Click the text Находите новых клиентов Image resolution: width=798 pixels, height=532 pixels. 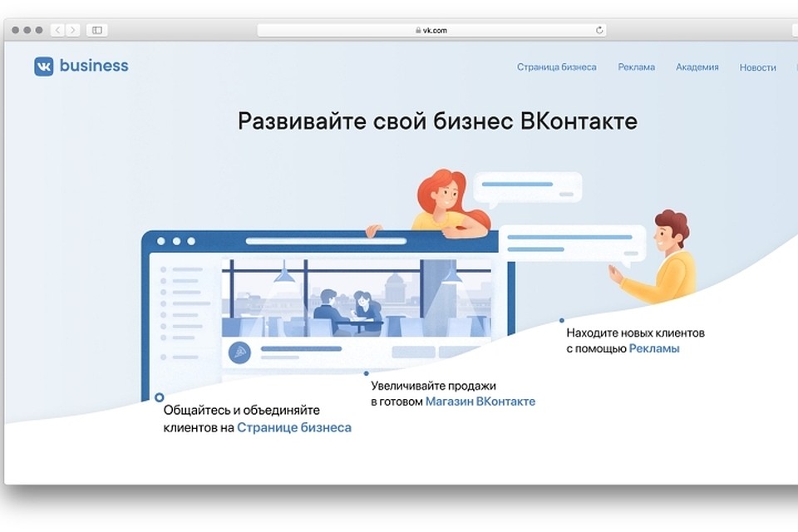click(635, 333)
